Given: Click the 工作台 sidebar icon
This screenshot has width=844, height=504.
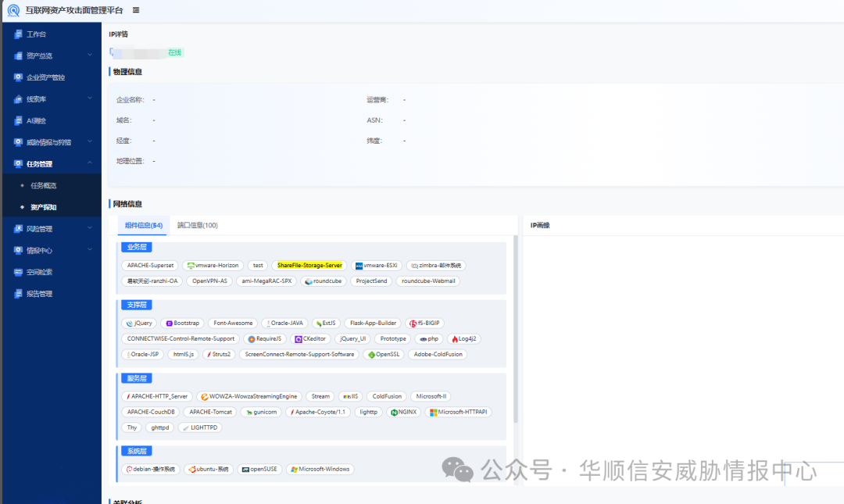Looking at the screenshot, I should point(18,34).
